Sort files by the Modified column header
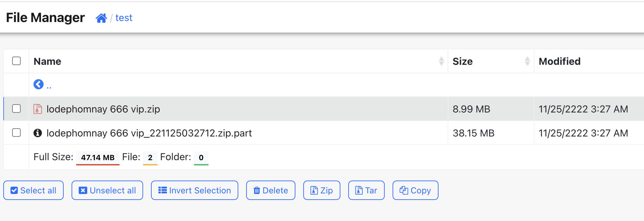Image resolution: width=644 pixels, height=221 pixels. point(559,61)
